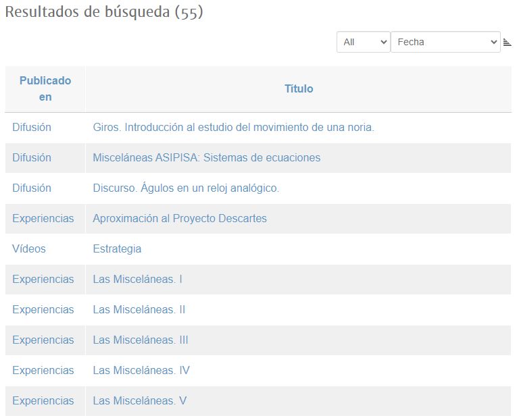Open Aproximación al Proyecto Descartes link
This screenshot has width=517, height=420.
point(180,219)
